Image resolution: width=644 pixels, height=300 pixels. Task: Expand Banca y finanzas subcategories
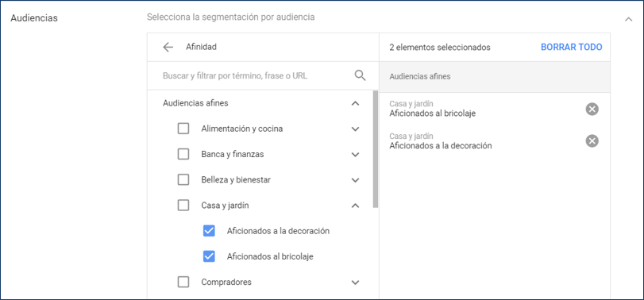coord(356,155)
